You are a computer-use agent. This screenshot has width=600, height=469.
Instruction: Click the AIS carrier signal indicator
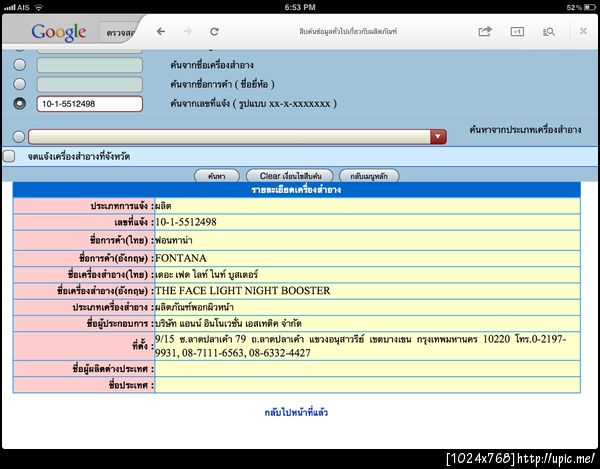(16, 7)
